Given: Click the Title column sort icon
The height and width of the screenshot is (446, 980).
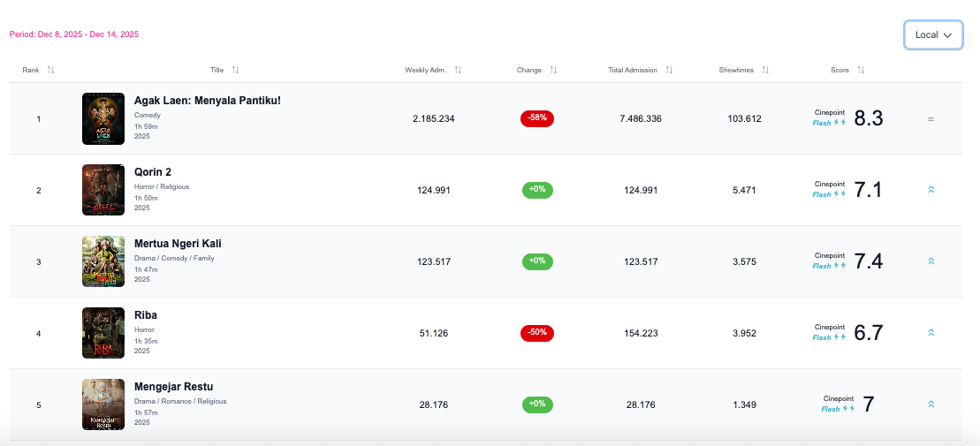Looking at the screenshot, I should 235,70.
